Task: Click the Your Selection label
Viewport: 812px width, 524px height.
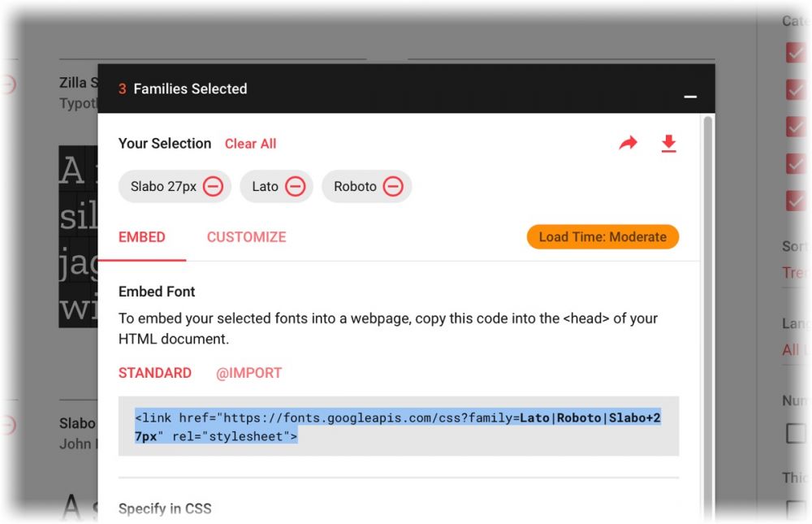Action: [x=165, y=143]
